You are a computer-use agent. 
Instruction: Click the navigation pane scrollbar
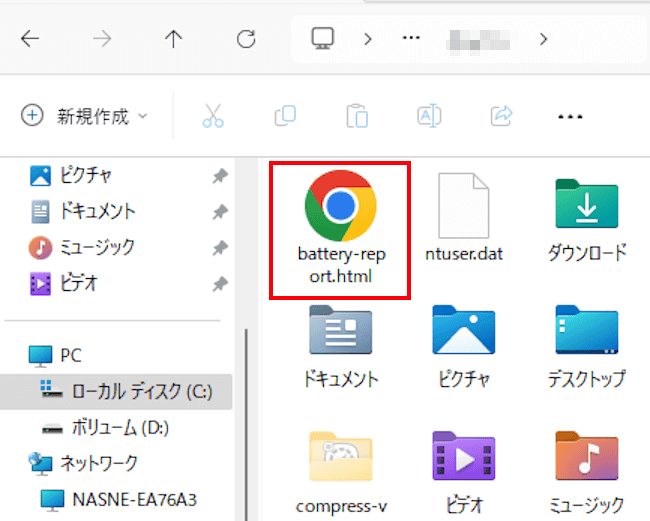pyautogui.click(x=246, y=423)
